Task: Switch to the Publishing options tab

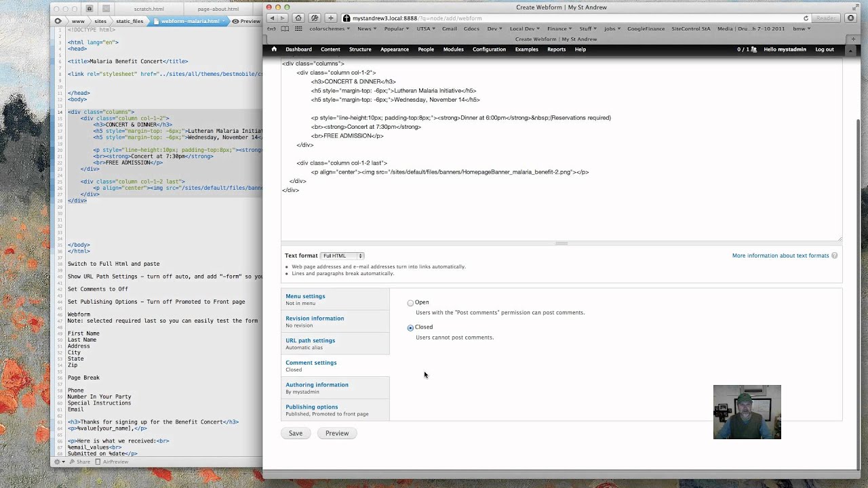Action: click(x=335, y=410)
